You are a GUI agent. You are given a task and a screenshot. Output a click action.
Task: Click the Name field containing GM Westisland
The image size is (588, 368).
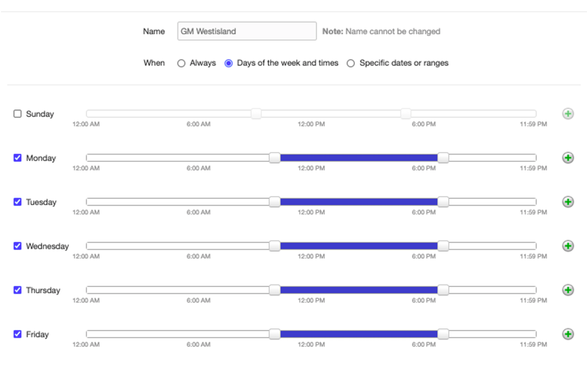(x=247, y=31)
